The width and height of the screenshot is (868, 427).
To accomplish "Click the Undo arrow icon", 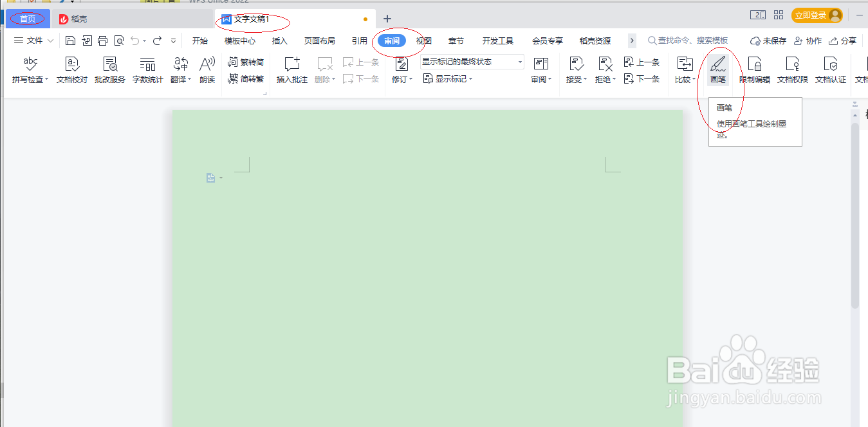I will (135, 41).
